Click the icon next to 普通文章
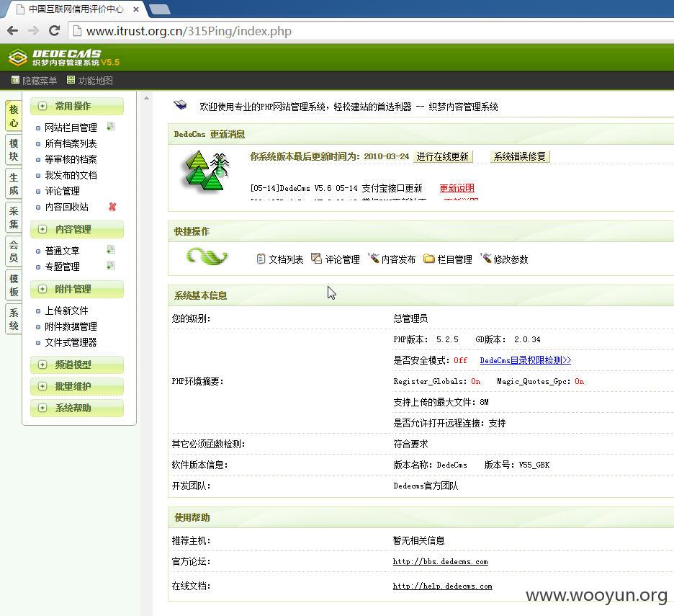The width and height of the screenshot is (674, 616). (111, 249)
